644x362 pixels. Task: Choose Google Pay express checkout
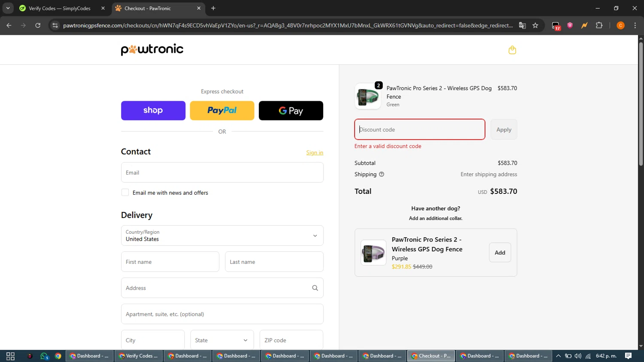pyautogui.click(x=291, y=111)
